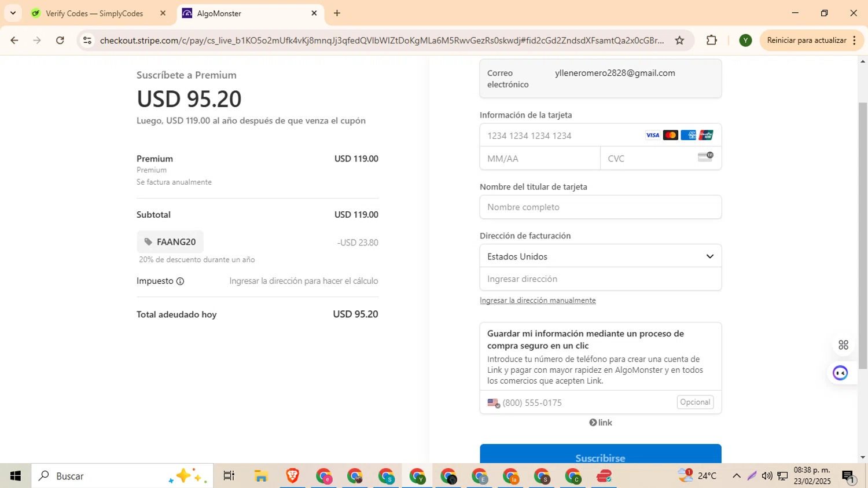Click the purple feather tray icon
Image resolution: width=868 pixels, height=488 pixels.
click(x=752, y=476)
